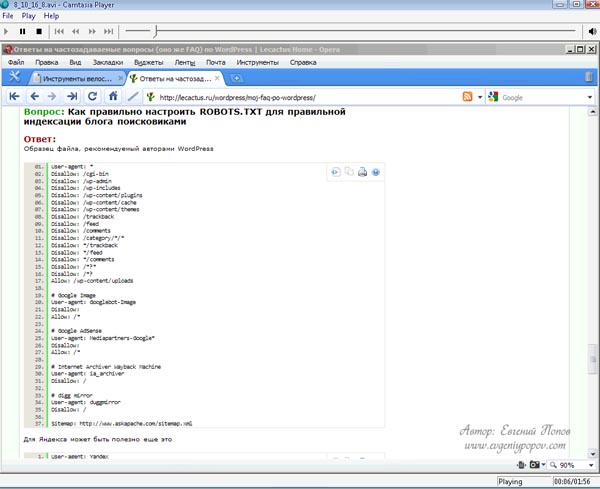
Task: Pause the video playback
Action: tap(24, 32)
